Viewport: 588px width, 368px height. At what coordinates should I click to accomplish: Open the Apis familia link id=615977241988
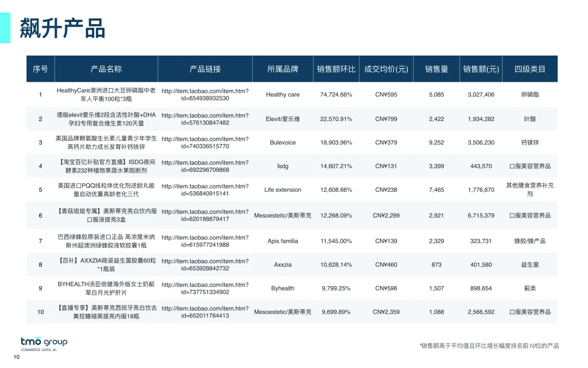(205, 241)
